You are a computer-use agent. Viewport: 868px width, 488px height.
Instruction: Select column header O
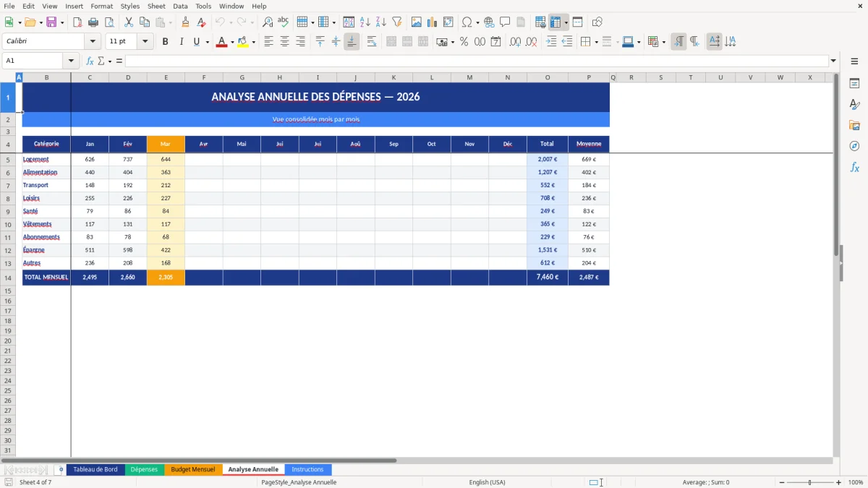(547, 77)
